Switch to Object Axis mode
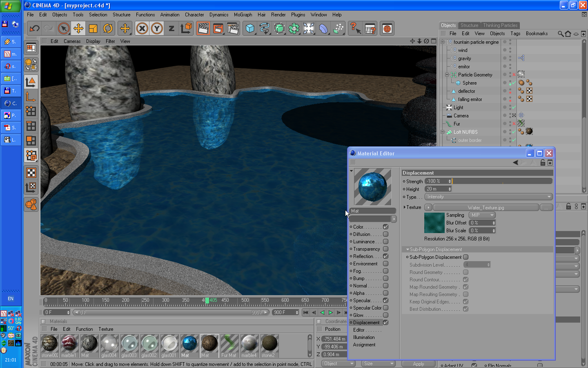588x368 pixels. click(x=31, y=96)
